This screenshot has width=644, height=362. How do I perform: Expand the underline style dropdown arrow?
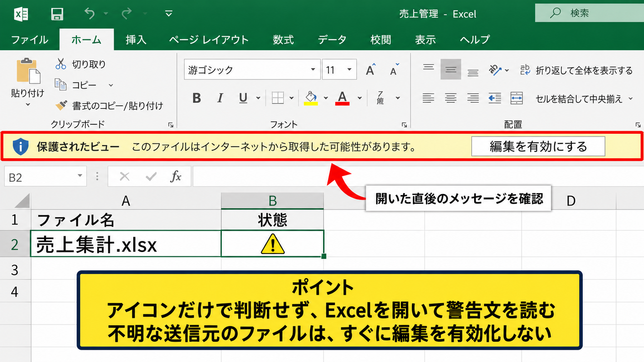[258, 98]
